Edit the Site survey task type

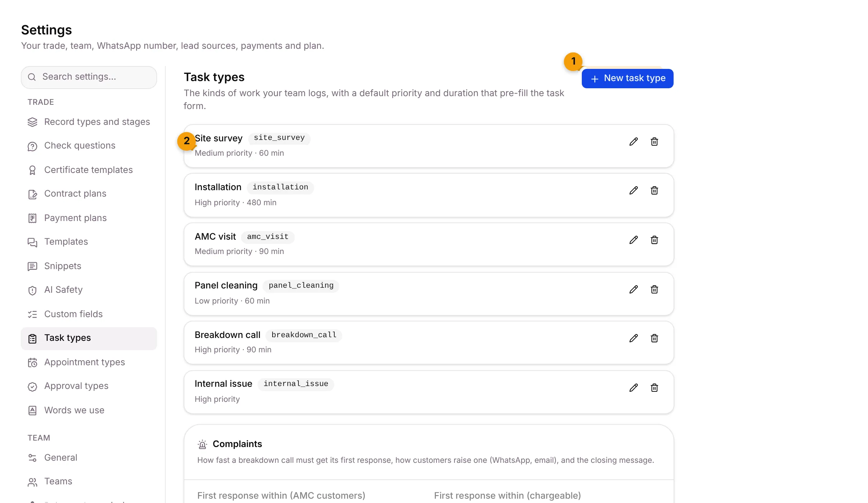pos(633,142)
